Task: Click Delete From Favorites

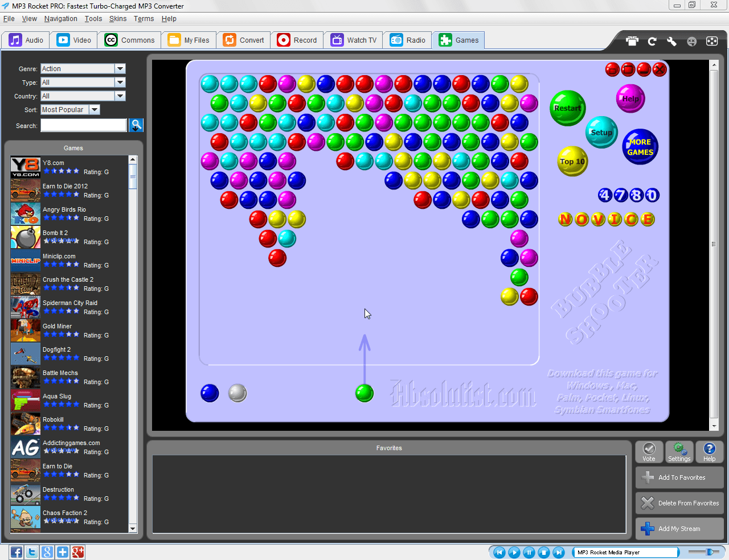Action: [x=679, y=503]
